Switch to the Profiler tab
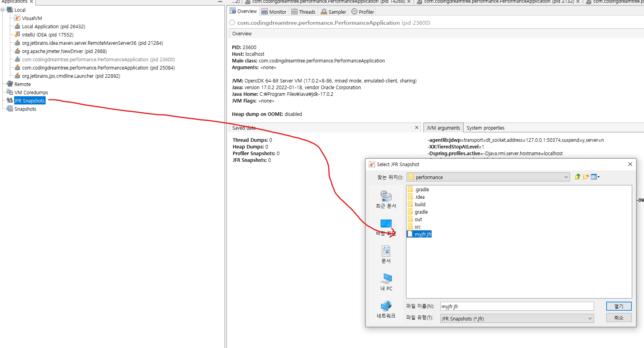 (x=362, y=12)
